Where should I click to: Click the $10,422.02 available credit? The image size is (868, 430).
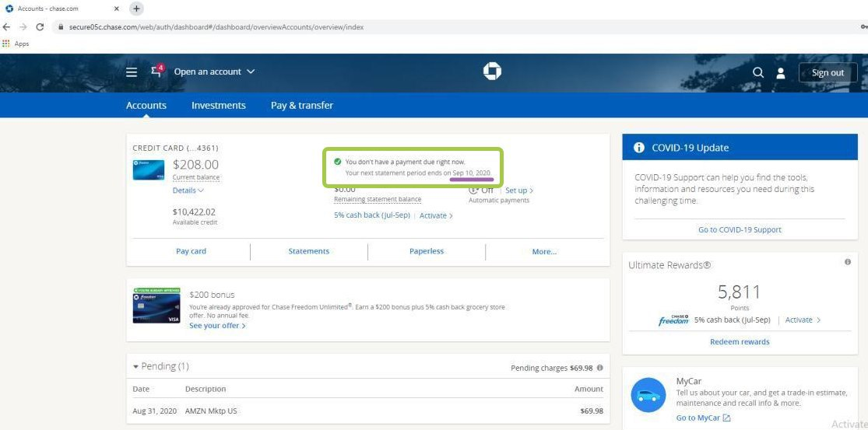pyautogui.click(x=195, y=212)
